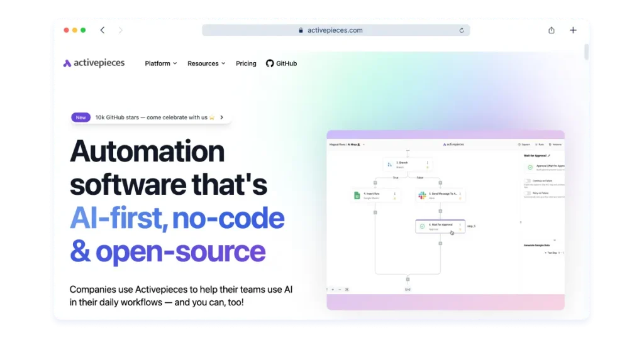The image size is (644, 338).
Task: Click the padlock icon in the address bar
Action: (x=301, y=30)
